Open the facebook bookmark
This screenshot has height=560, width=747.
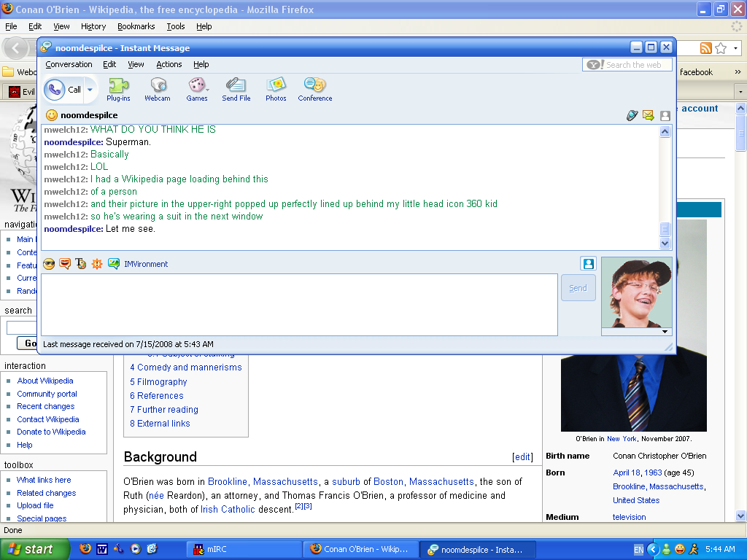tap(696, 72)
